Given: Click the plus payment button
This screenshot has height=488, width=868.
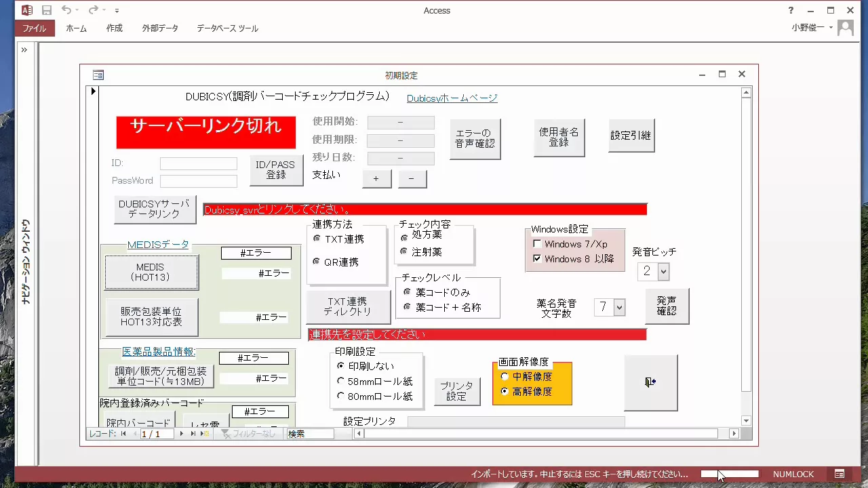Looking at the screenshot, I should (x=376, y=179).
